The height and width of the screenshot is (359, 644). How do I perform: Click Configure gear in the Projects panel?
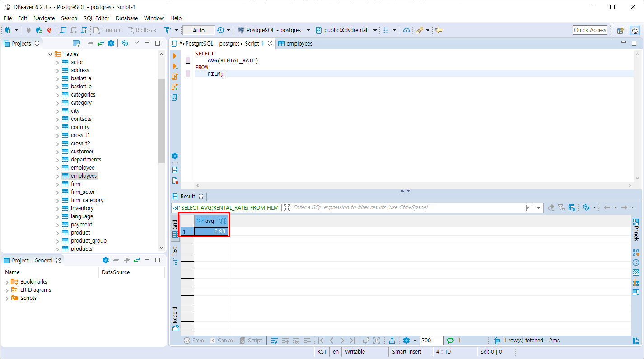(x=111, y=43)
